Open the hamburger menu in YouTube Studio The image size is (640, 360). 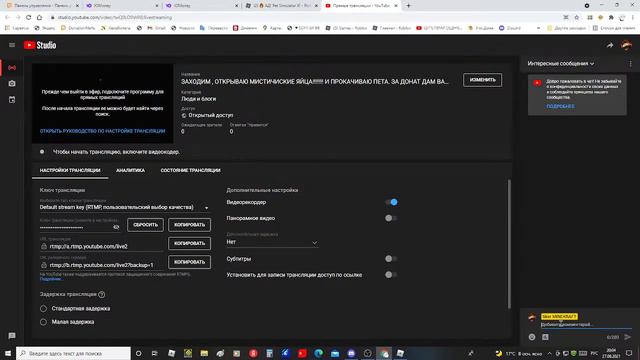pos(12,45)
